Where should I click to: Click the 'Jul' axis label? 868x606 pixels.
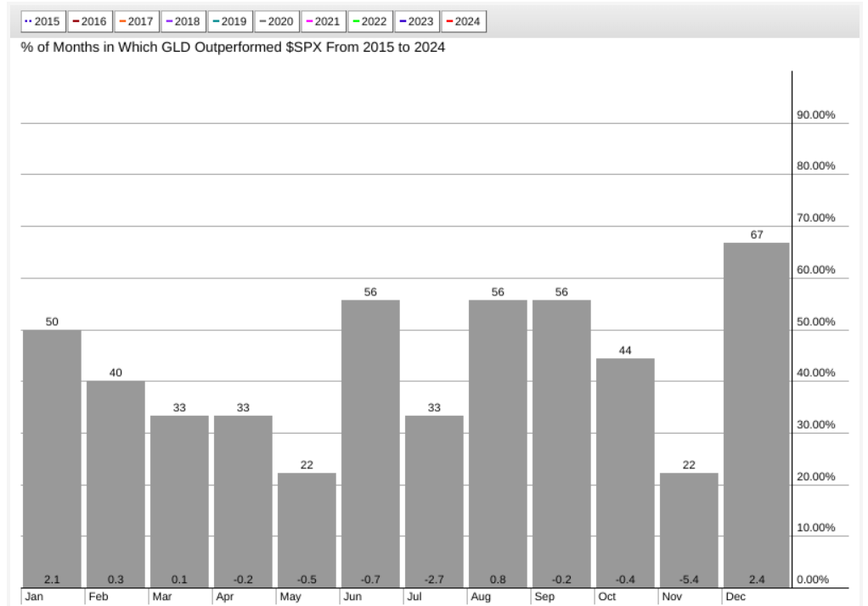coord(414,597)
